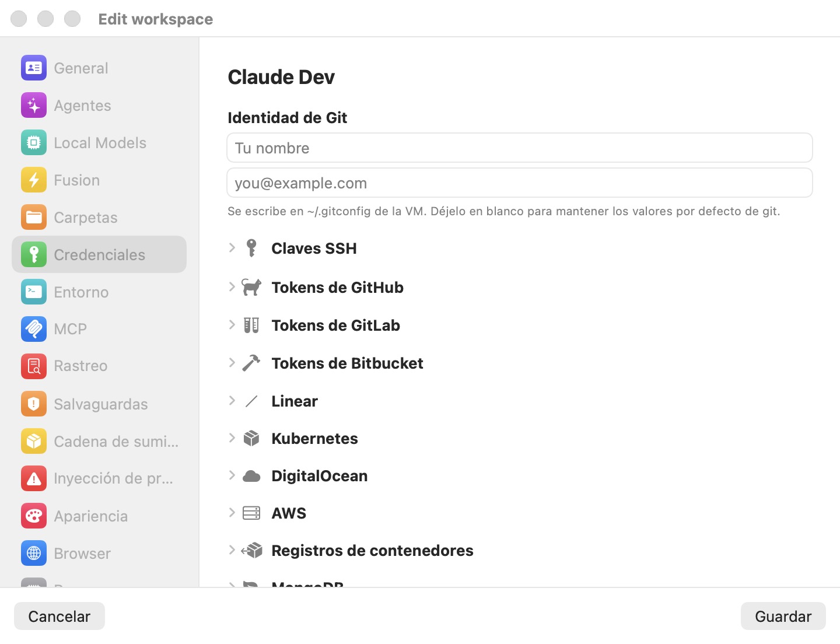Click the key icon beside Claves SSH
This screenshot has width=840, height=644.
click(x=251, y=248)
